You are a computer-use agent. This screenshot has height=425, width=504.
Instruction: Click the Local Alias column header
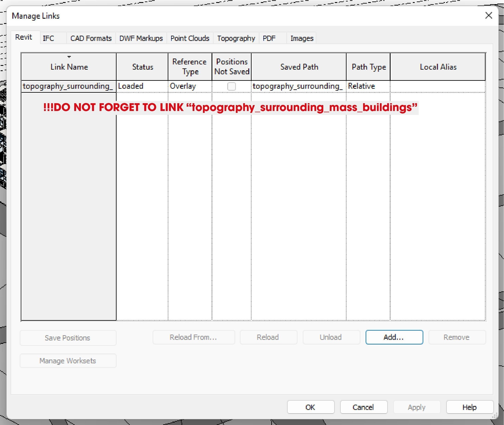point(438,67)
